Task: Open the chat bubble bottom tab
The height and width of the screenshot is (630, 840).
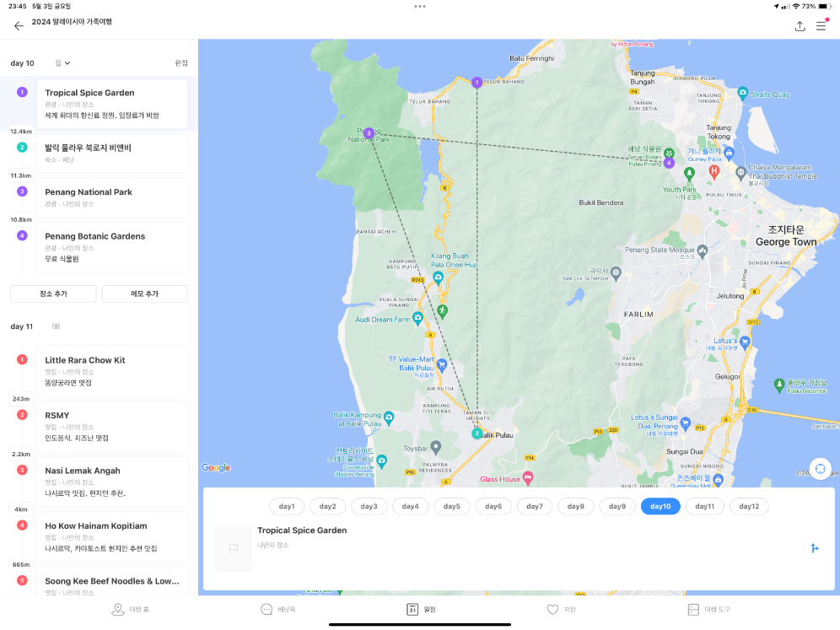Action: (x=277, y=610)
